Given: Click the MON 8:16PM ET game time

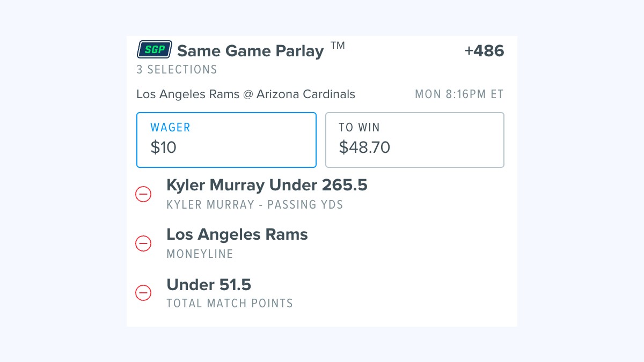Looking at the screenshot, I should tap(459, 94).
